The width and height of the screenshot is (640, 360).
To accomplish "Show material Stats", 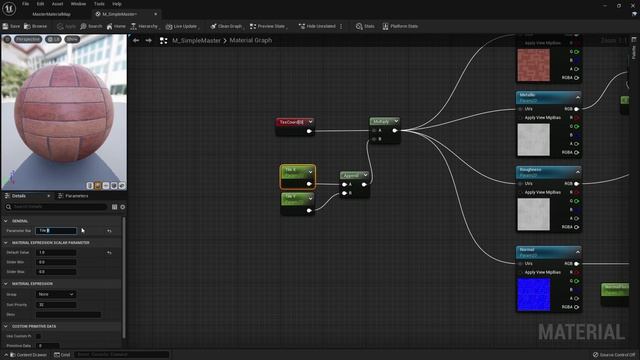I will (x=365, y=26).
